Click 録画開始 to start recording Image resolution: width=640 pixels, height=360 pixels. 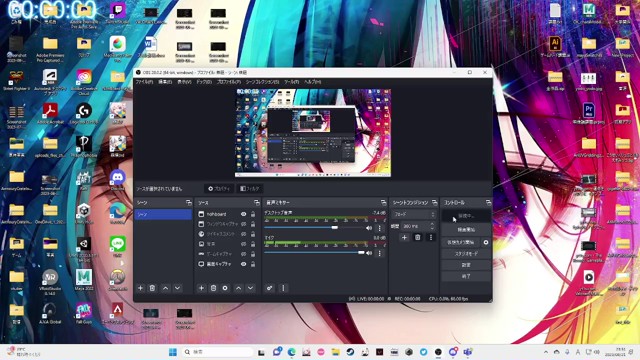(466, 230)
